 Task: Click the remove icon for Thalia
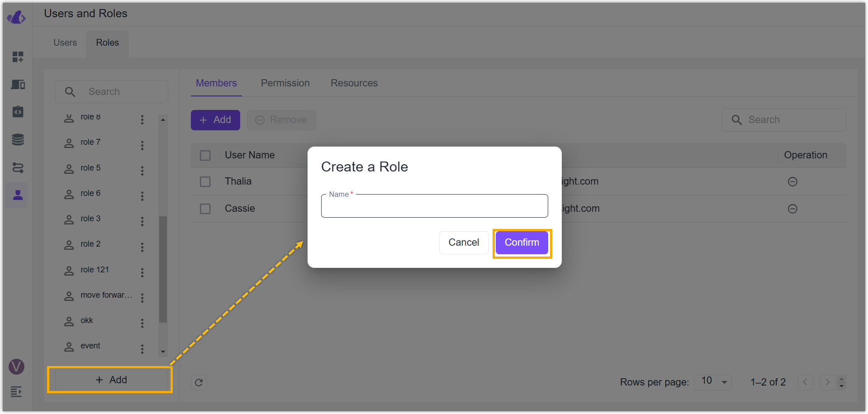point(792,182)
